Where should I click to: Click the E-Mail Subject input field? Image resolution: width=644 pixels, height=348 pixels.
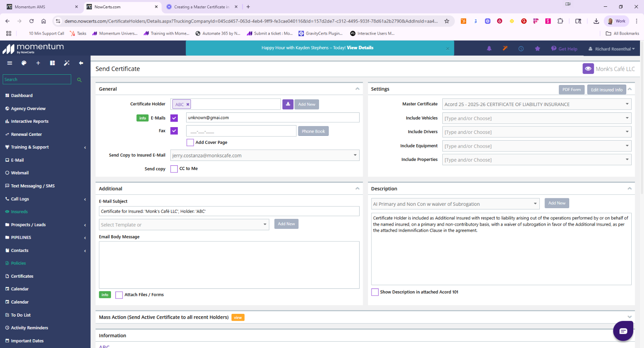click(x=229, y=211)
